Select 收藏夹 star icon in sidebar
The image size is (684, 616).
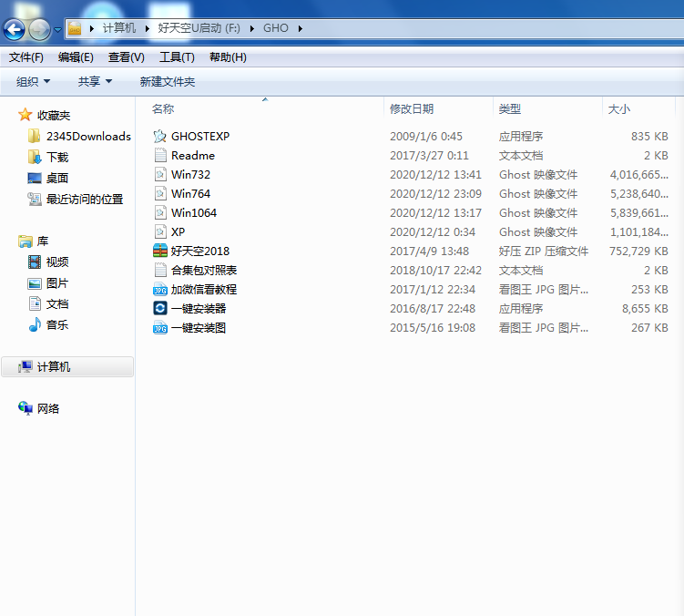tap(25, 115)
